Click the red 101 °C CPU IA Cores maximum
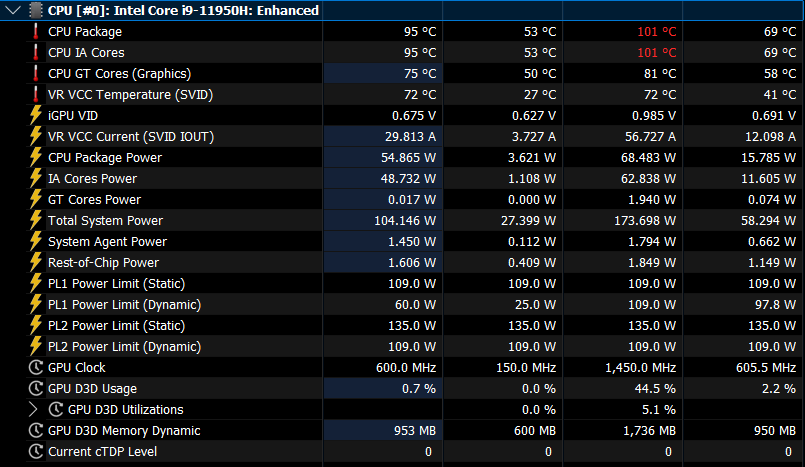The width and height of the screenshot is (805, 467). pos(657,53)
